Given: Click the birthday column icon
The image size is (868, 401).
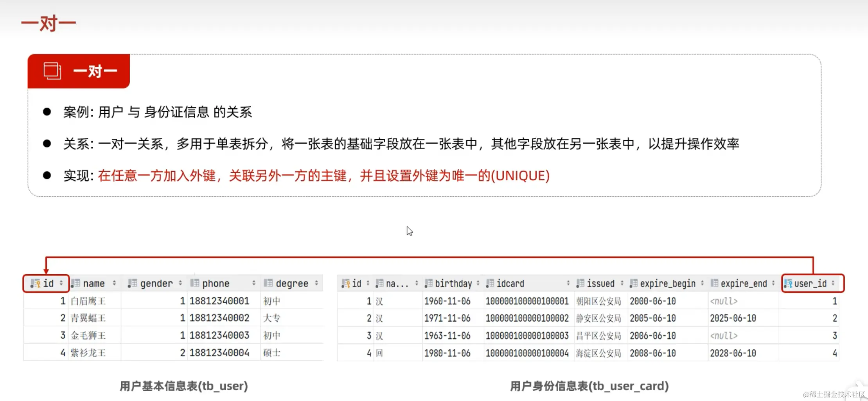Looking at the screenshot, I should 429,283.
